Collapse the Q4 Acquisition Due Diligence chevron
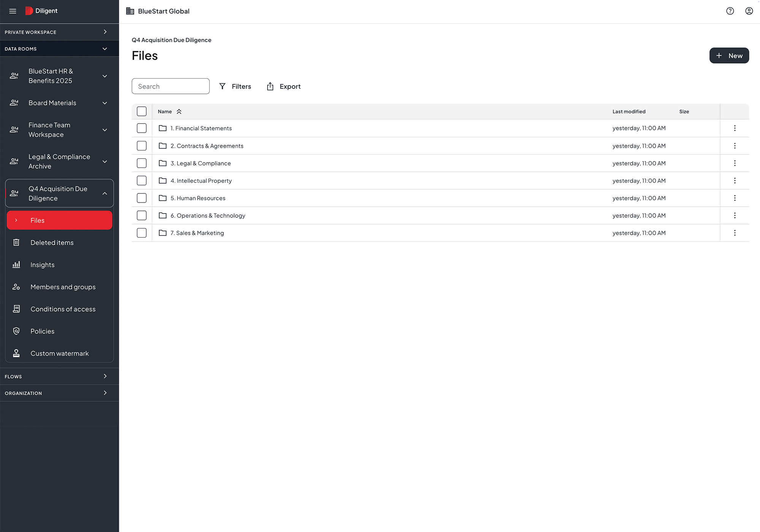Screen dimensions: 760x532 [105, 193]
